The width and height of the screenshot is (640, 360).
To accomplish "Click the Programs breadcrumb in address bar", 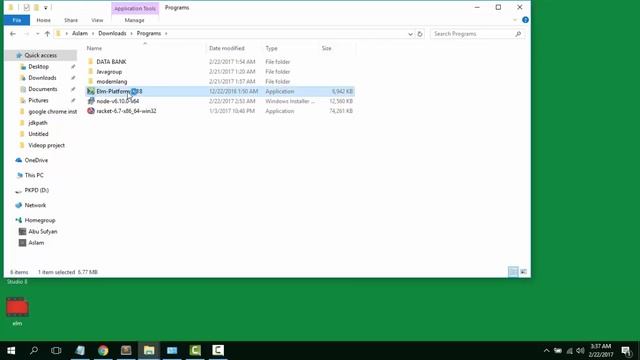I will [149, 33].
